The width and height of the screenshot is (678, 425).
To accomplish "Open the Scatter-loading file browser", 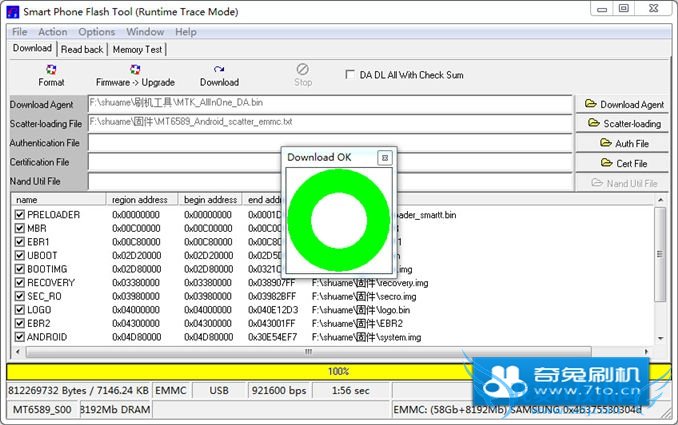I will 624,124.
